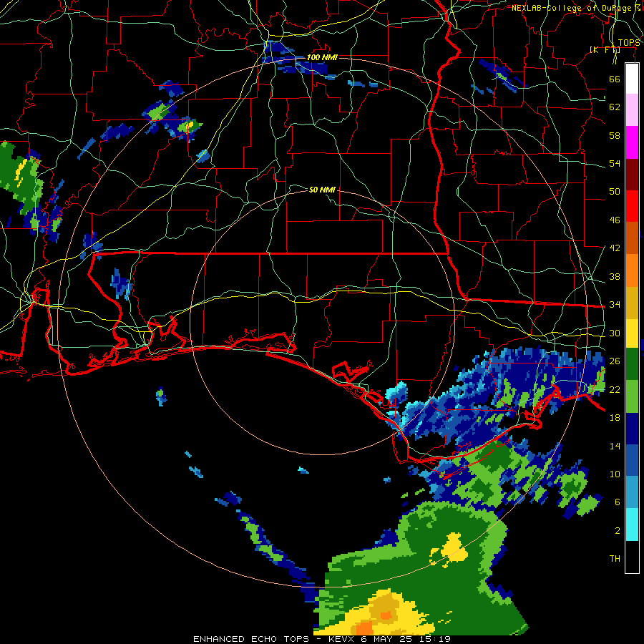Click the legend value '30'
Viewport: 644px width, 644px height.
[x=615, y=333]
